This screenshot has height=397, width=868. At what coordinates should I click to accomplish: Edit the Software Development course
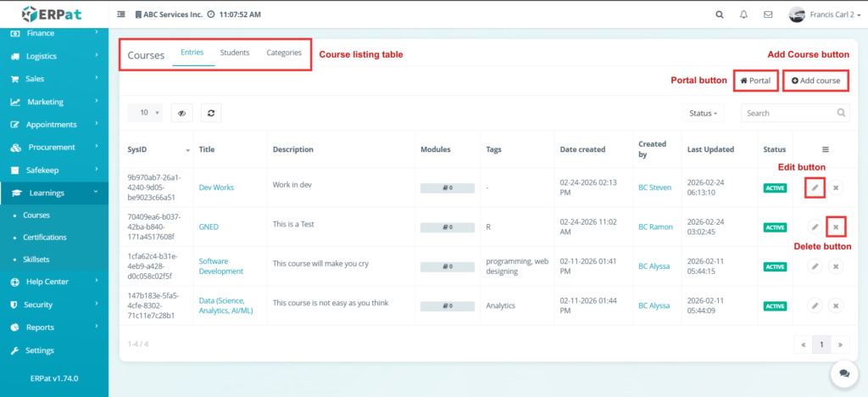point(814,266)
